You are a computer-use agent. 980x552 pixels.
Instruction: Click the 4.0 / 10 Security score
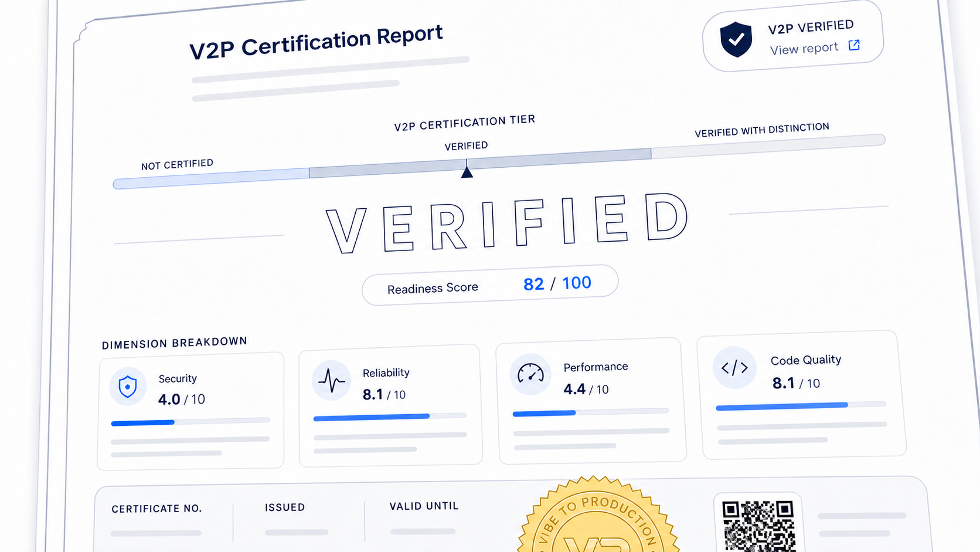coord(182,399)
